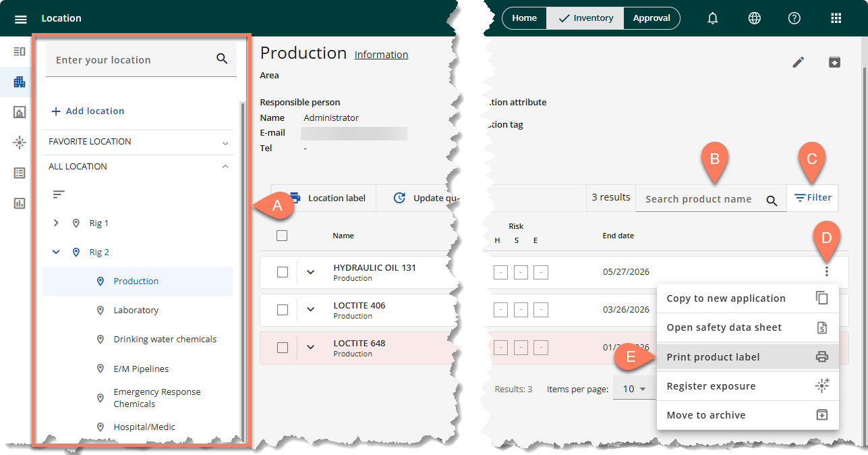
Task: Click the notifications bell icon
Action: click(x=713, y=19)
